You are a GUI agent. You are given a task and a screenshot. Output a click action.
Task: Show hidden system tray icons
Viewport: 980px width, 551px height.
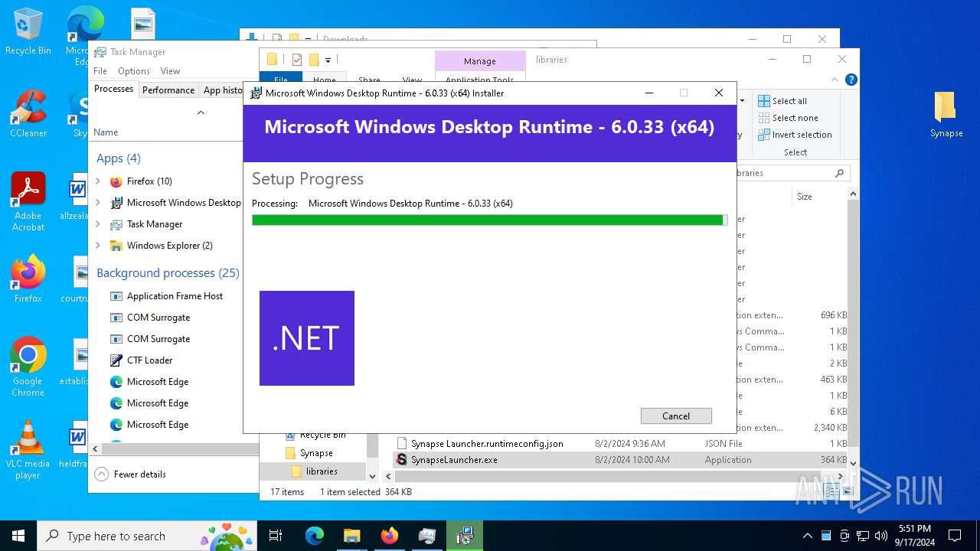(x=807, y=536)
